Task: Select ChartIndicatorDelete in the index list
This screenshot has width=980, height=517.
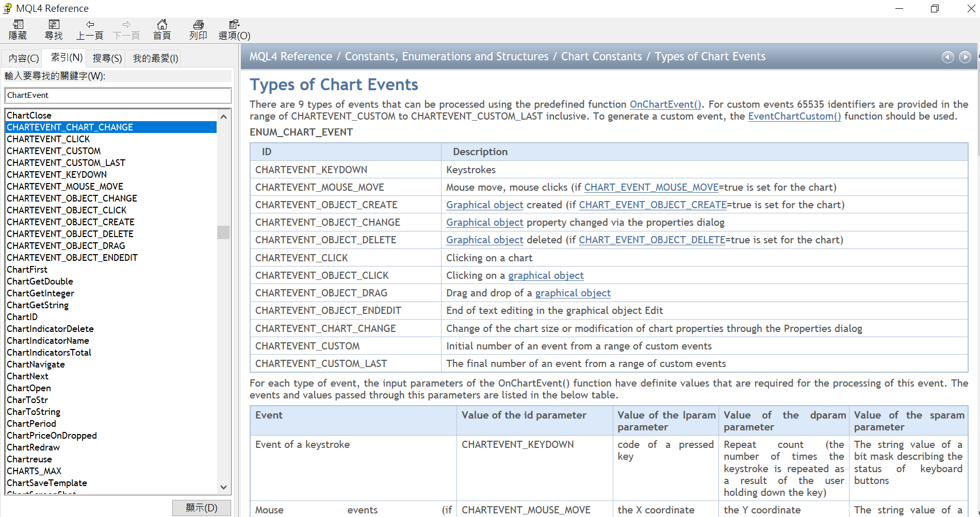Action: [111, 329]
